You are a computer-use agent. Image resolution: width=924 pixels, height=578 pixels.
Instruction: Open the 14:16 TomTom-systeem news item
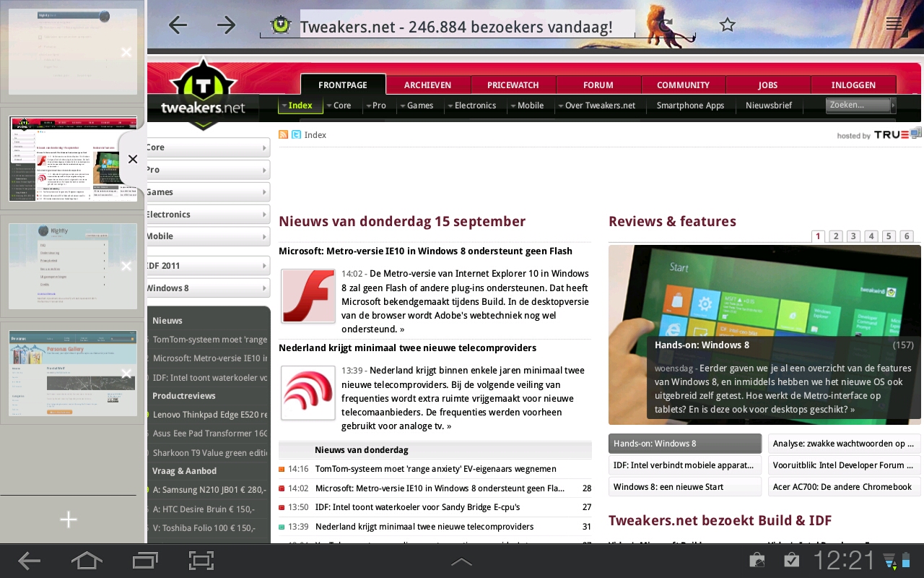435,469
